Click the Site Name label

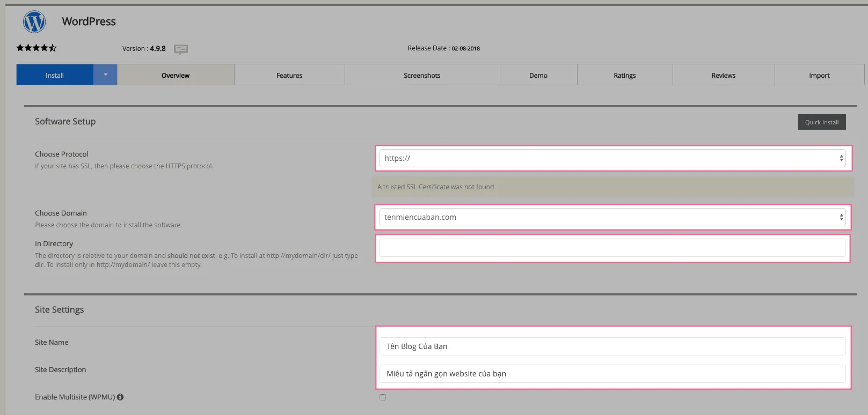point(52,342)
